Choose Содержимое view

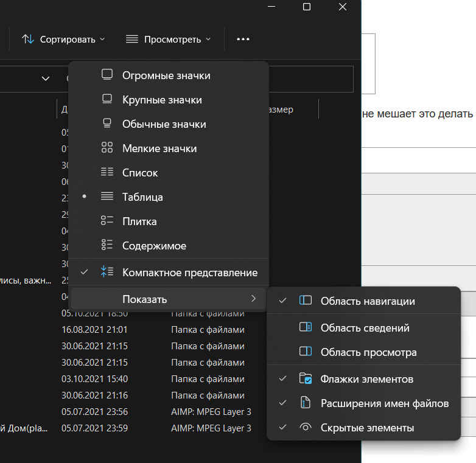(169, 245)
